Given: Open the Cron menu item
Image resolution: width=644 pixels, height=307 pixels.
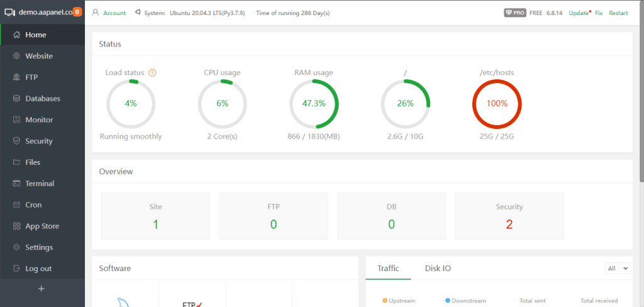Looking at the screenshot, I should tap(43, 204).
